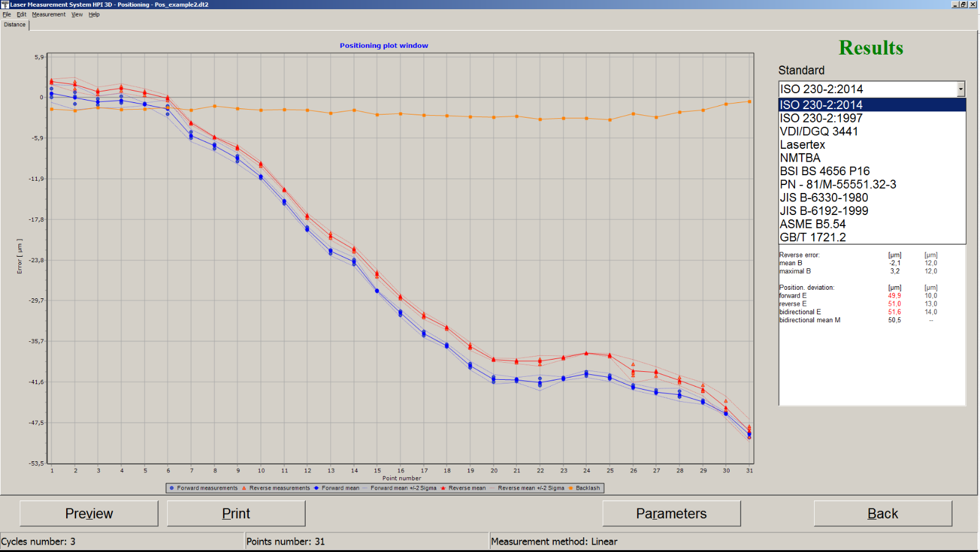Click the application icon in title bar
980x552 pixels.
[5, 4]
